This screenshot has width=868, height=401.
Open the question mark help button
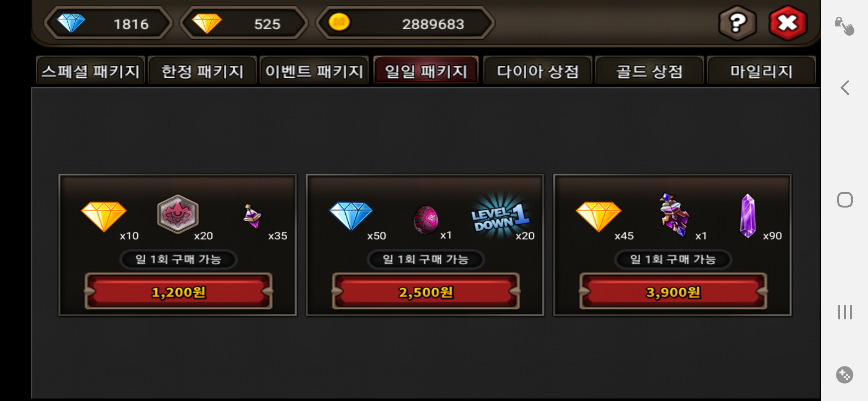pyautogui.click(x=737, y=24)
